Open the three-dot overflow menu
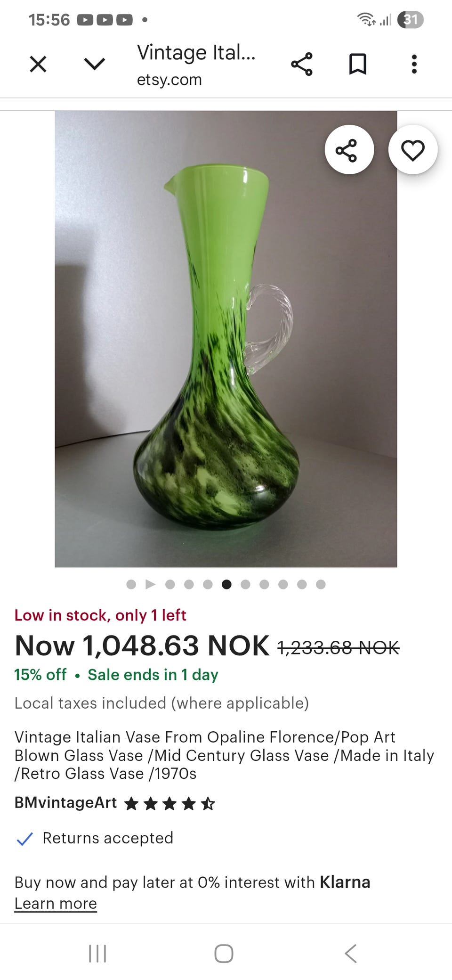This screenshot has height=980, width=452. pyautogui.click(x=414, y=64)
